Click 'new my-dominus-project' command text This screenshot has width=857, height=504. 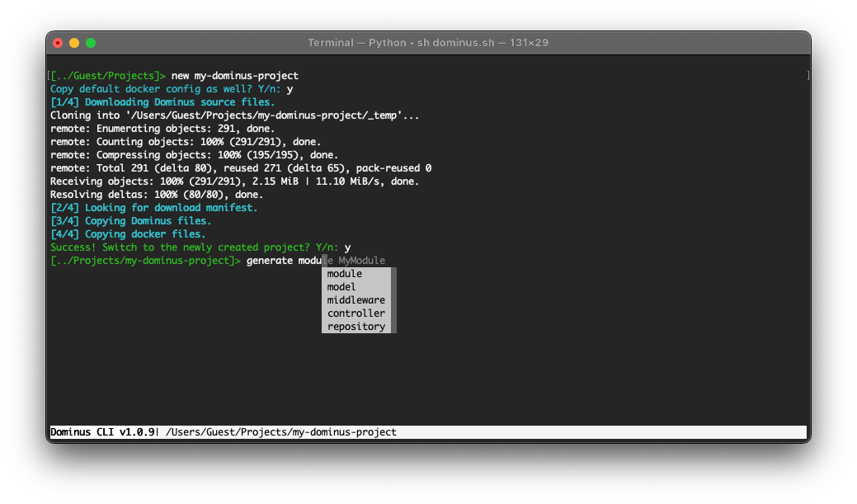tap(235, 76)
